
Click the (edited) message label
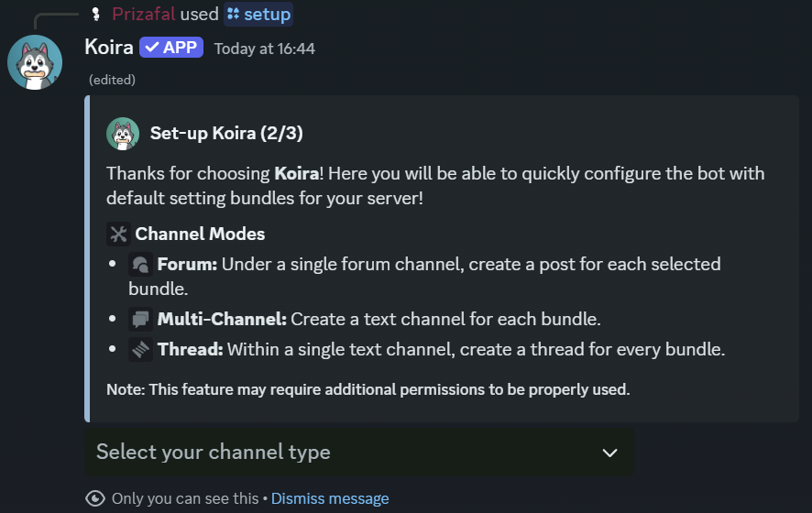click(x=112, y=80)
